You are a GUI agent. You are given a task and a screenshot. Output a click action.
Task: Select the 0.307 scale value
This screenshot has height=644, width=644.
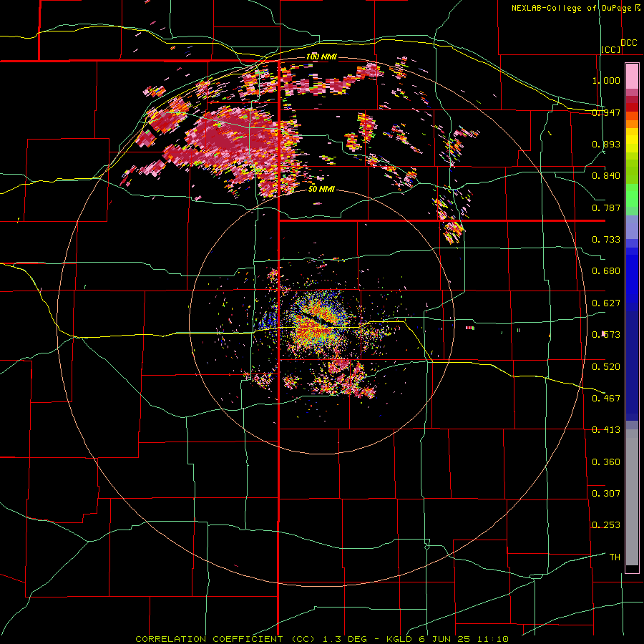coord(606,493)
